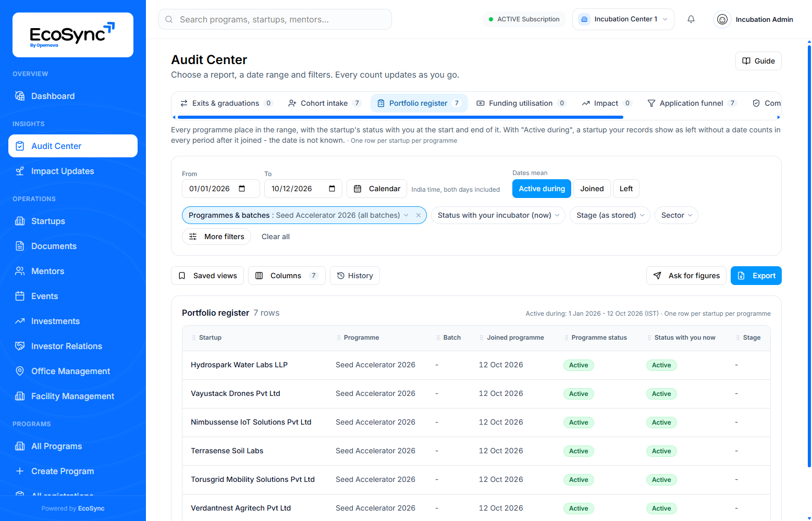Click the Startup column drag handle

[x=194, y=338]
